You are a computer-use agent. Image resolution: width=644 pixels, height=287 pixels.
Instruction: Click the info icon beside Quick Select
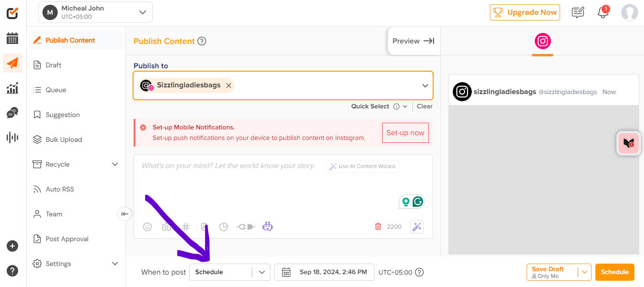396,106
